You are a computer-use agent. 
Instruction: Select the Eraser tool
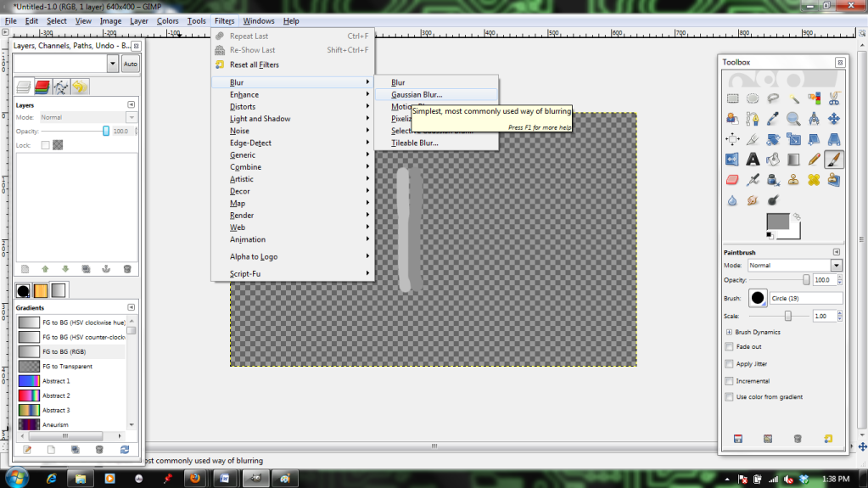pos(732,180)
